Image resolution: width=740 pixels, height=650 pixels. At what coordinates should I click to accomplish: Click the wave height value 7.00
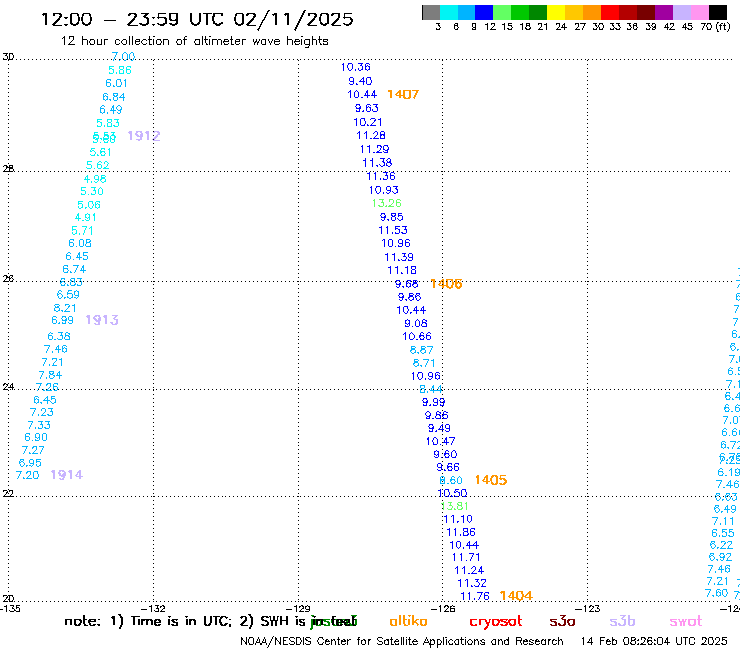click(123, 57)
